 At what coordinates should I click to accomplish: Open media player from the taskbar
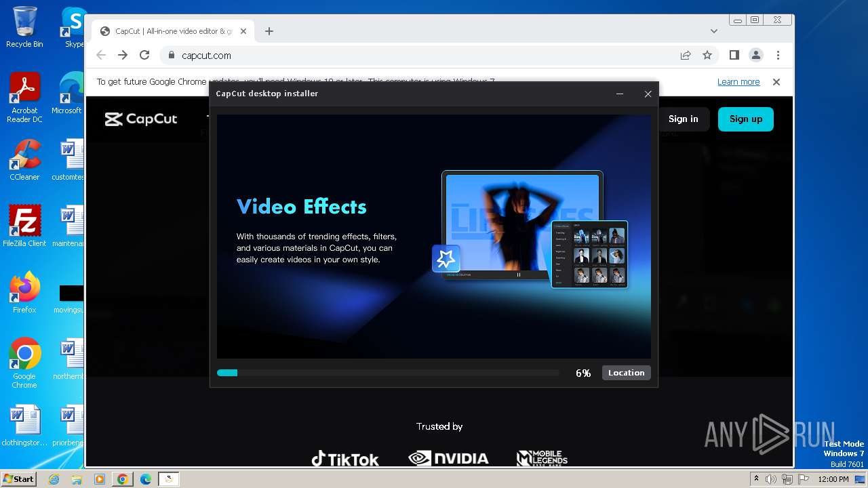[x=99, y=479]
